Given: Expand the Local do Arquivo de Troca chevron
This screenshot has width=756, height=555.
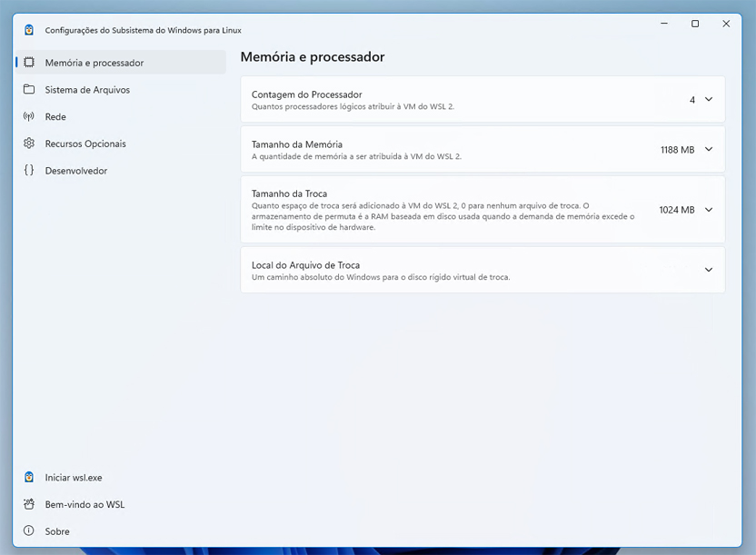Looking at the screenshot, I should click(x=709, y=270).
